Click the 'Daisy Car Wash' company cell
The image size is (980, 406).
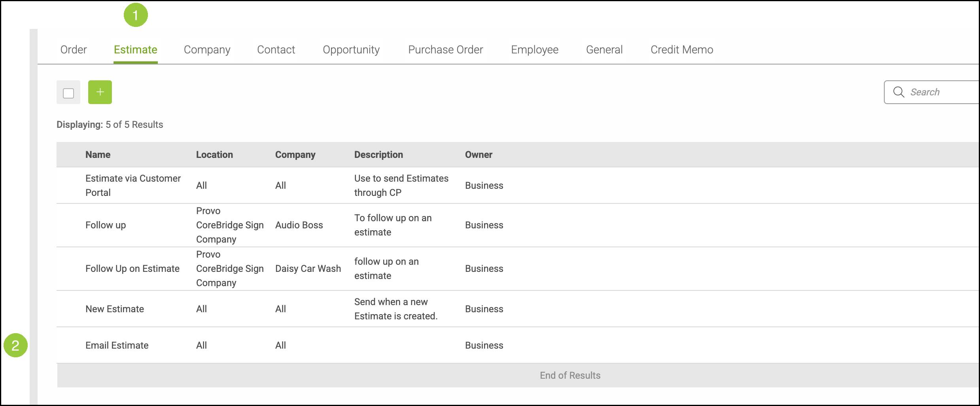308,269
